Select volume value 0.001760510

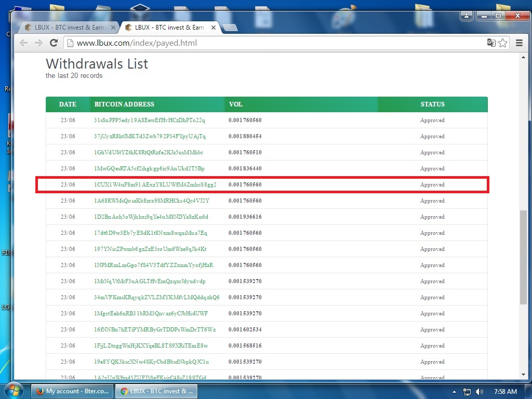coord(245,152)
